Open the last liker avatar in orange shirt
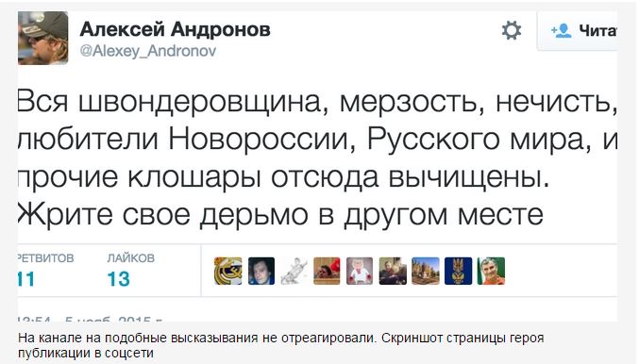 [491, 271]
